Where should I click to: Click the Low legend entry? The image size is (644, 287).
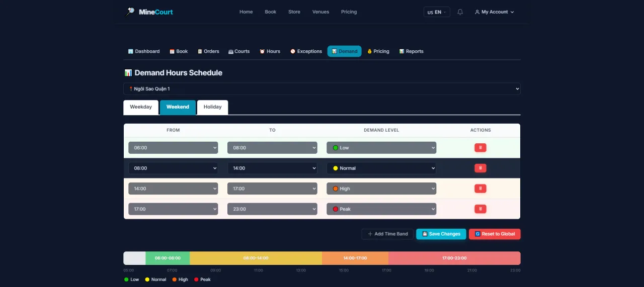click(x=132, y=279)
